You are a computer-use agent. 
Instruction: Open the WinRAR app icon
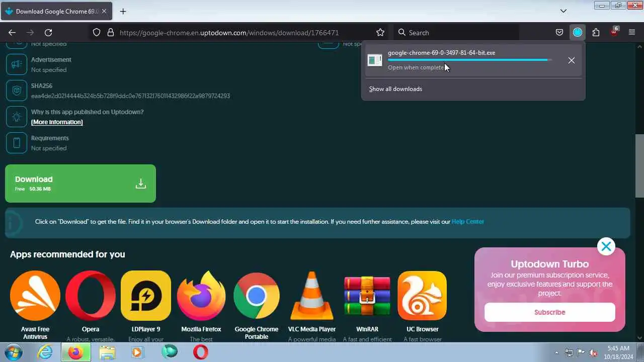(367, 296)
